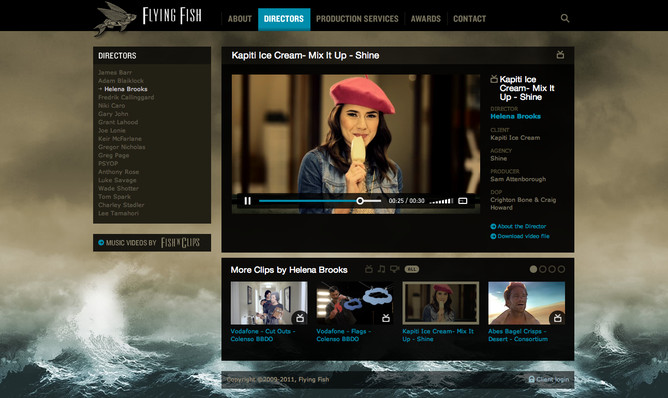Open Music Videos by Fish'n'Clips banner
The image size is (668, 398).
click(152, 242)
